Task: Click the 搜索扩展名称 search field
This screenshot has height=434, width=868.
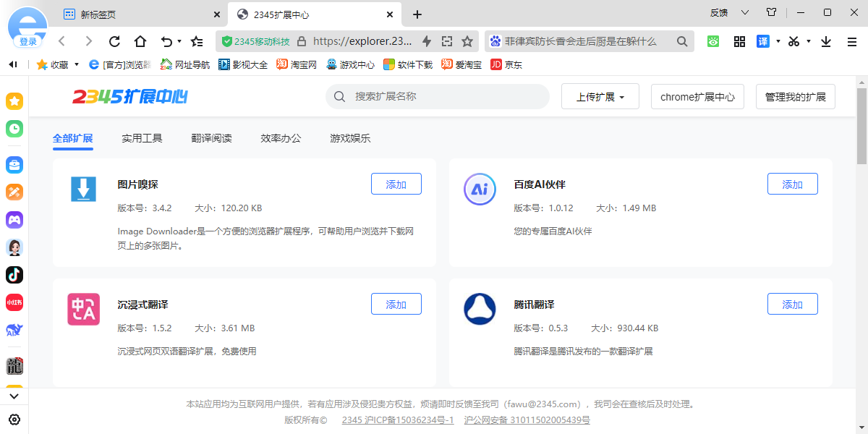Action: coord(438,96)
